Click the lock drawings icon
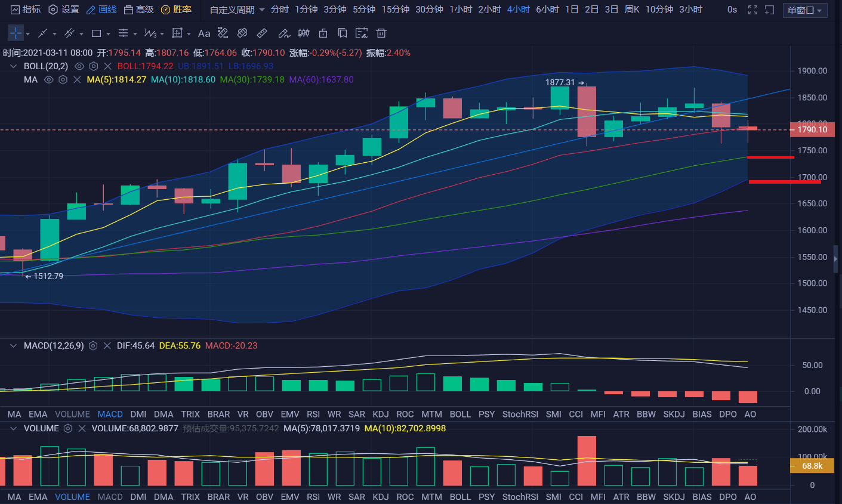 coord(323,33)
